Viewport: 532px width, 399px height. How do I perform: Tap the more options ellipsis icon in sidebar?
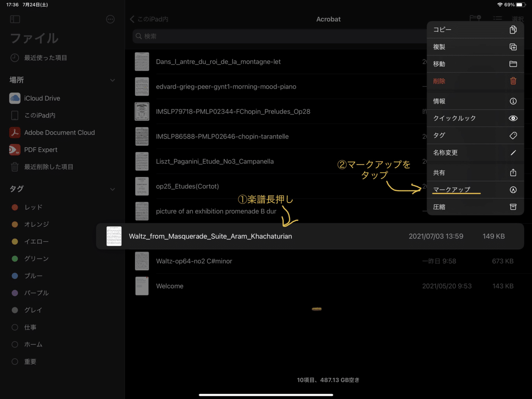tap(110, 19)
